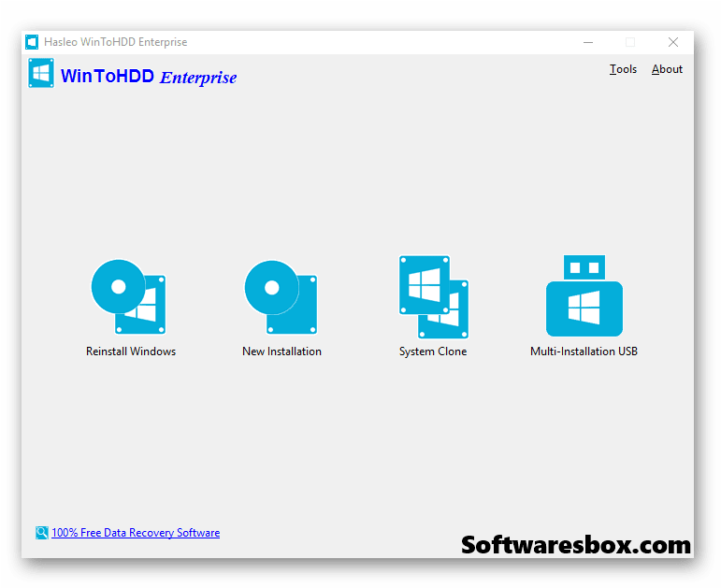
Task: Click the app icon in title bar
Action: point(32,42)
